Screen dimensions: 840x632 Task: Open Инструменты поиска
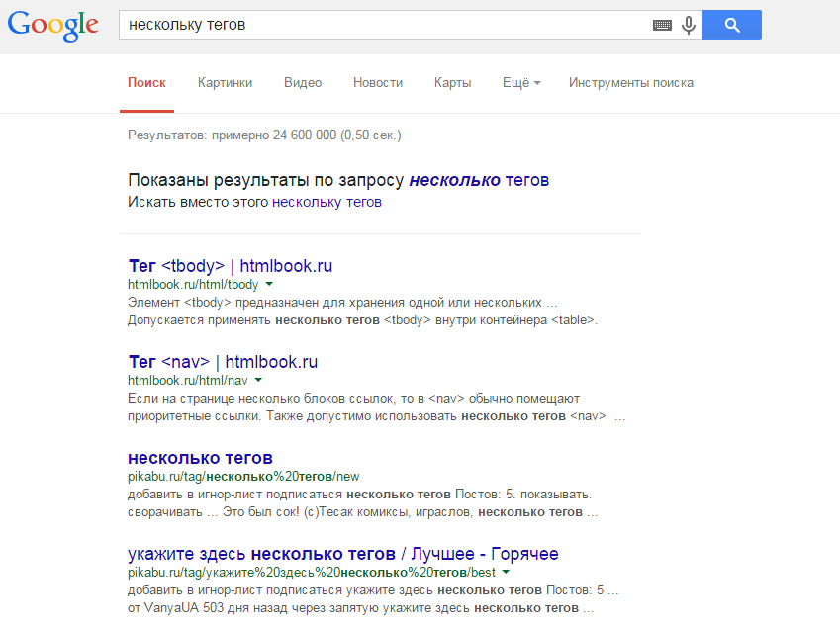point(630,83)
